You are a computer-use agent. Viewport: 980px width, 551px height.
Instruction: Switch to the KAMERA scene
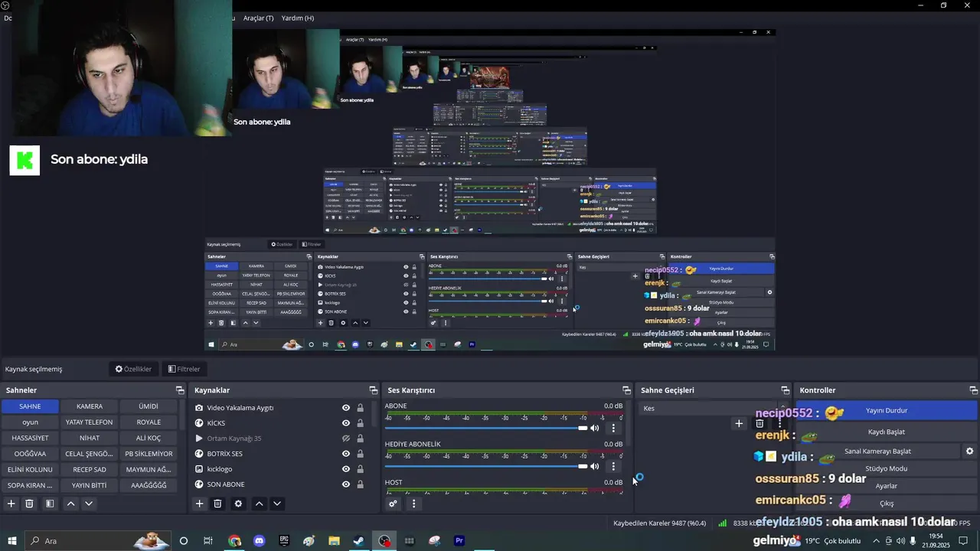(90, 406)
